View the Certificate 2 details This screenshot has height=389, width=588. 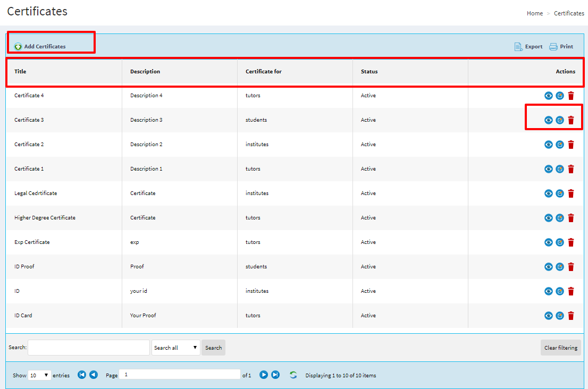tap(549, 145)
